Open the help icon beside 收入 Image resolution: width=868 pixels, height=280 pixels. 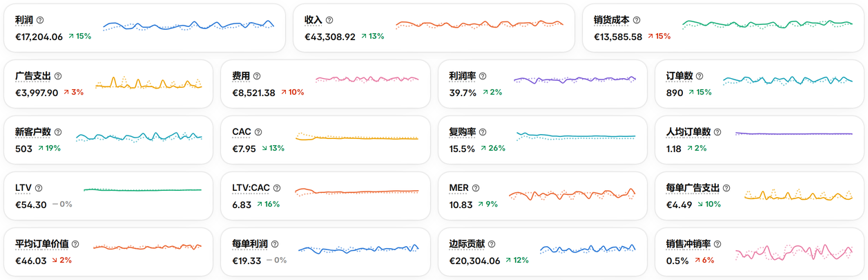coord(329,20)
